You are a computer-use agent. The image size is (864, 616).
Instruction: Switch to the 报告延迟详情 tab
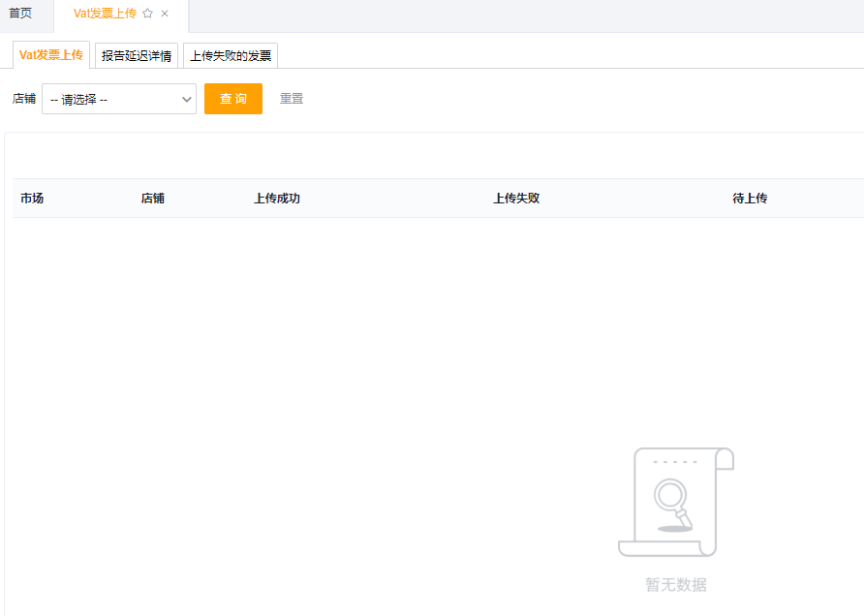(x=137, y=56)
